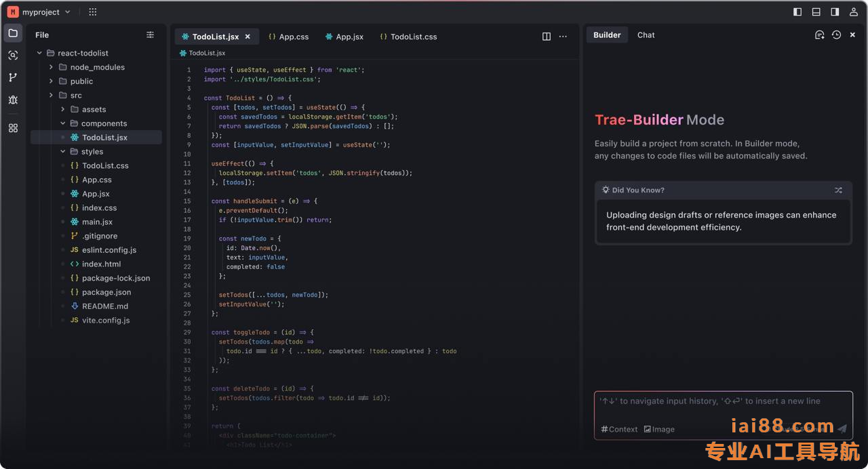Click the send message arrow icon
The height and width of the screenshot is (469, 868).
[x=842, y=429]
